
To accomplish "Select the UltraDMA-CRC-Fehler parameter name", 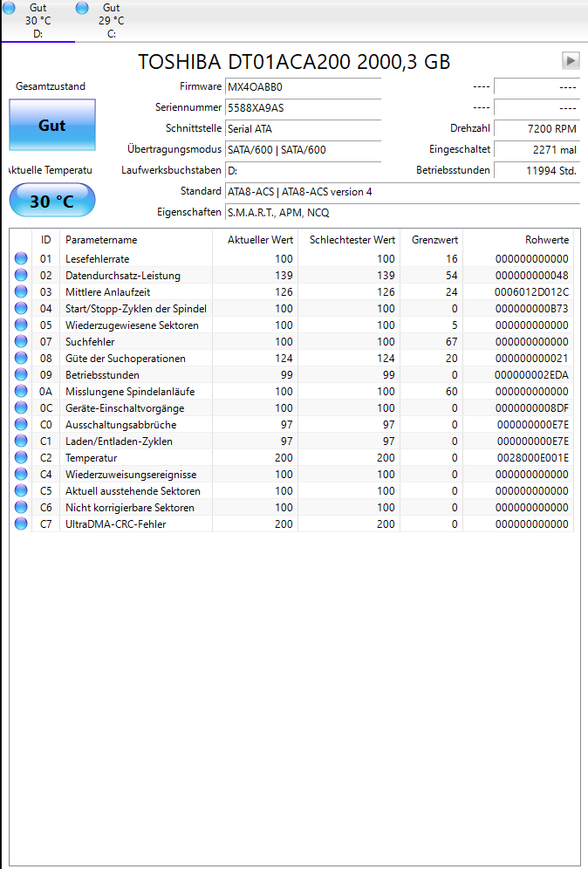I will tap(116, 524).
